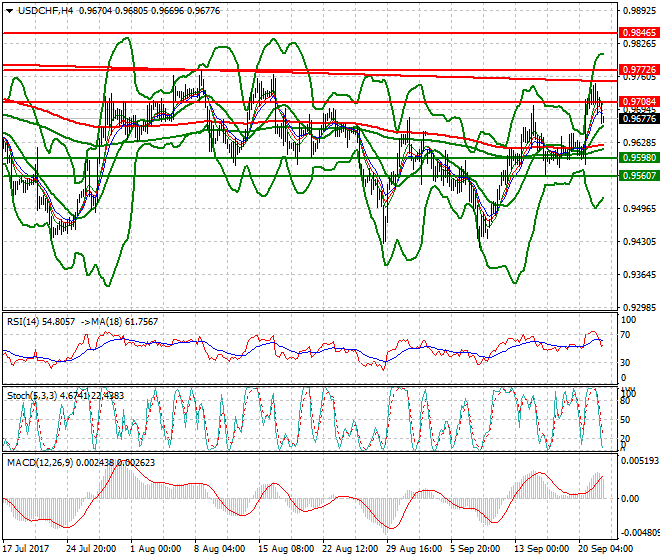
Task: Click the 13 Sep 00:00 time label
Action: [x=540, y=549]
